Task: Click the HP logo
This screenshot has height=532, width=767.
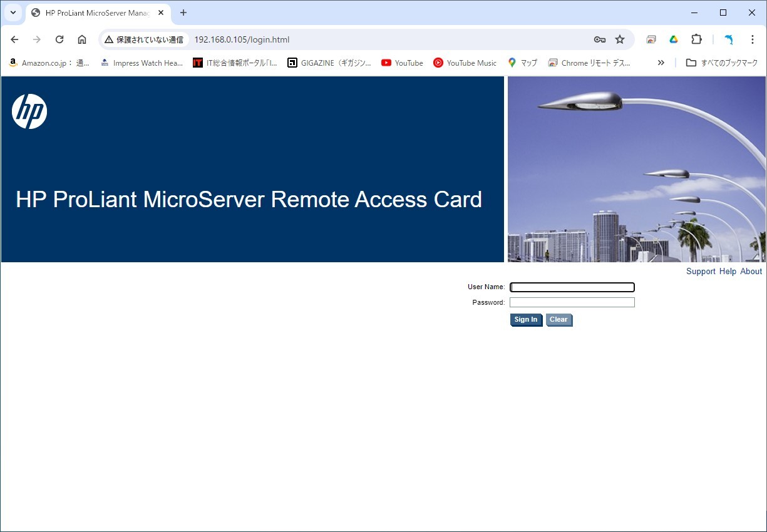Action: tap(29, 111)
